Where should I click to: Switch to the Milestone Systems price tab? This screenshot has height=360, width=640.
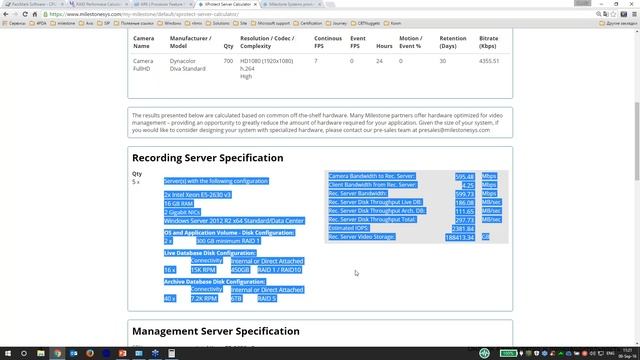[291, 4]
